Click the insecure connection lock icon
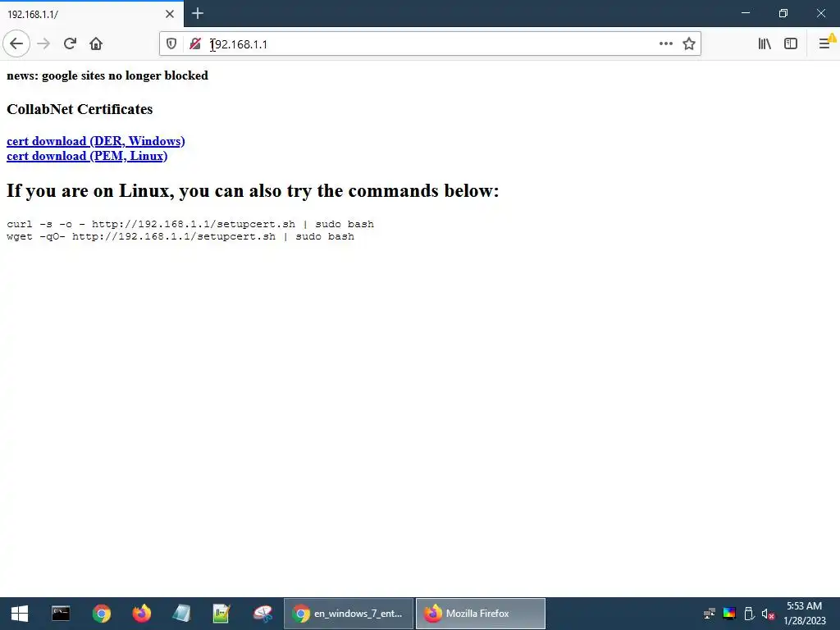 195,44
